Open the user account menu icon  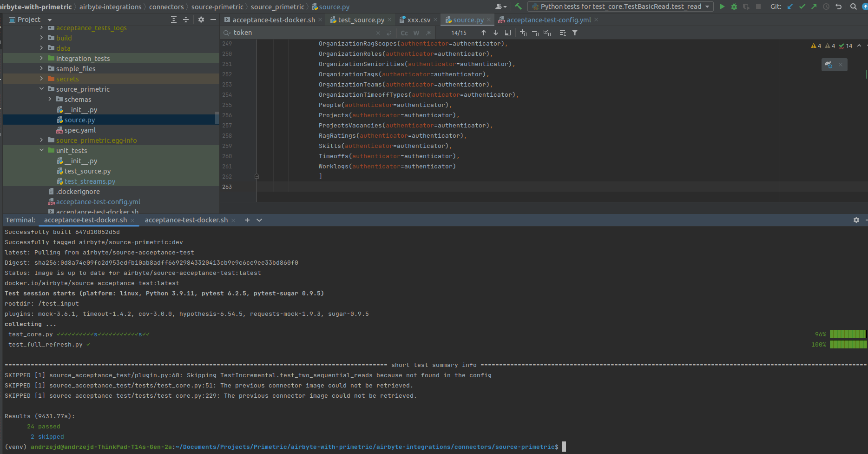tap(500, 7)
